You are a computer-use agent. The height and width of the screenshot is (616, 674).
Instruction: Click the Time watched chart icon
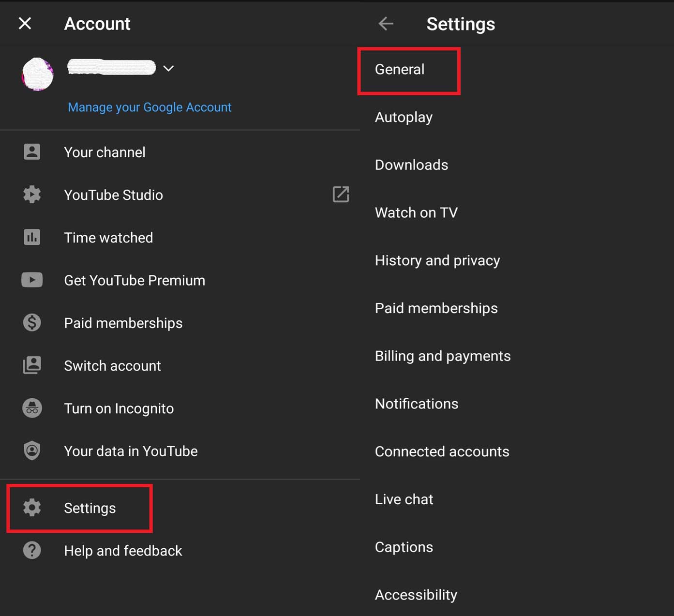31,237
